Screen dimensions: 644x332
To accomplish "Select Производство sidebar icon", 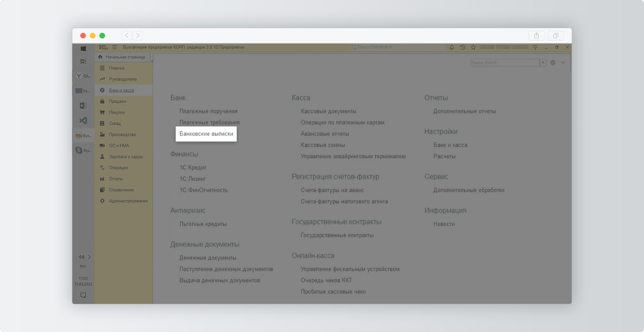I will [103, 134].
